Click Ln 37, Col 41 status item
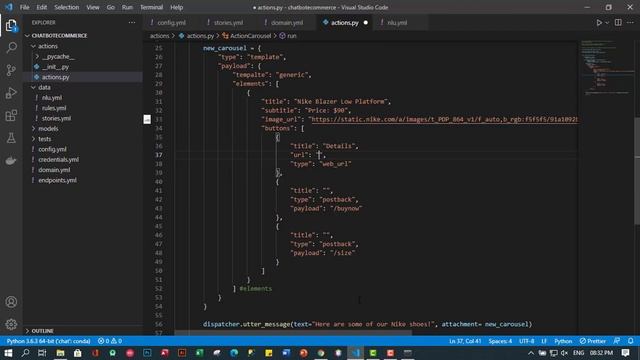Viewport: 640px width, 360px height. point(465,341)
